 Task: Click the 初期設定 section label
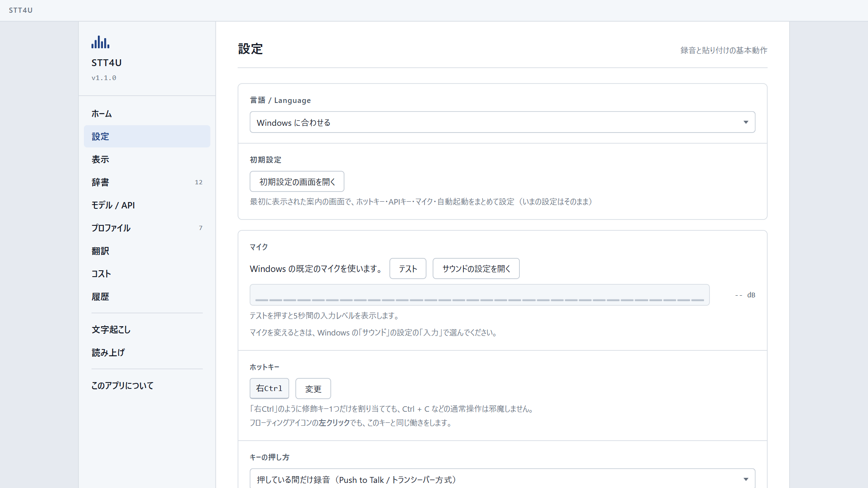pos(266,160)
